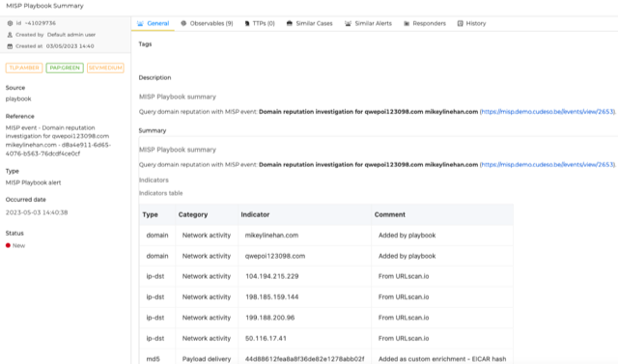Select IP 50.116.17.41 cell

266,338
